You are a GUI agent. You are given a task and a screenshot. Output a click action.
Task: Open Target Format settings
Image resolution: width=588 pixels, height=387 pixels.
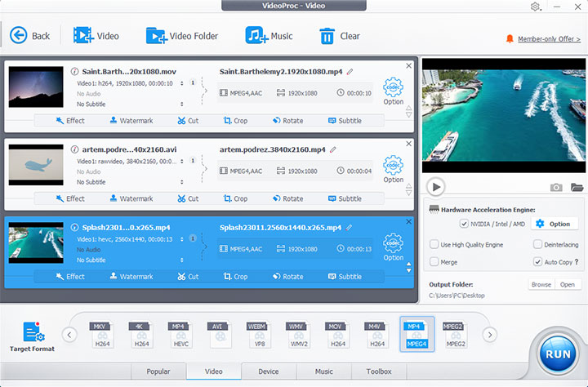tap(32, 336)
